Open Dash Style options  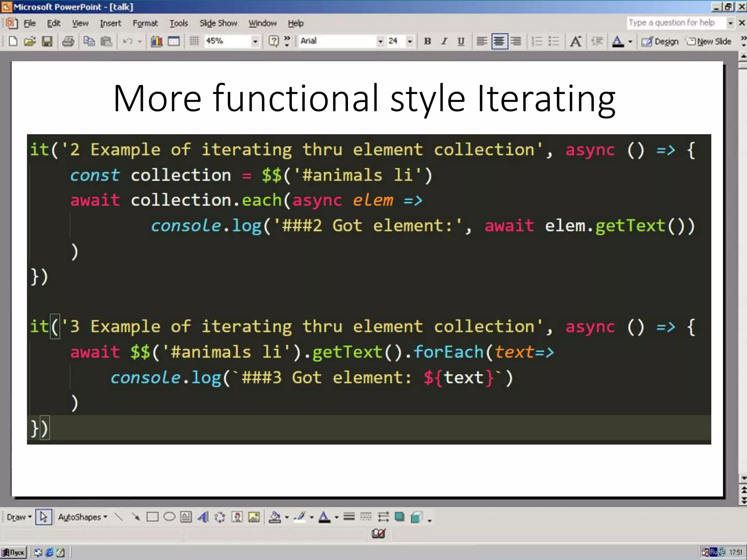366,517
